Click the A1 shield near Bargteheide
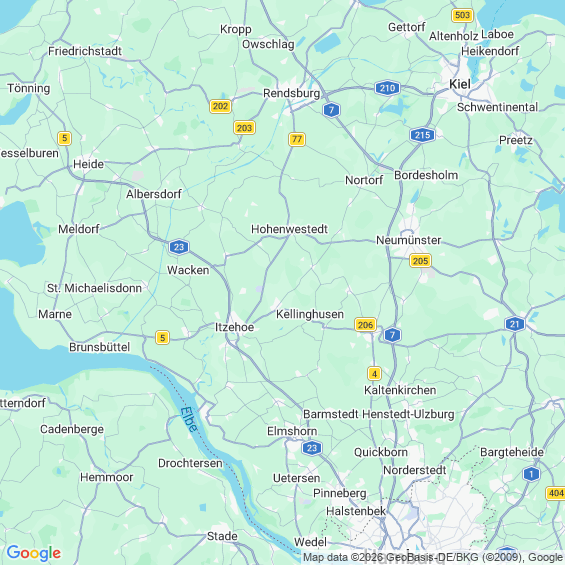The width and height of the screenshot is (565, 565). pos(531,473)
